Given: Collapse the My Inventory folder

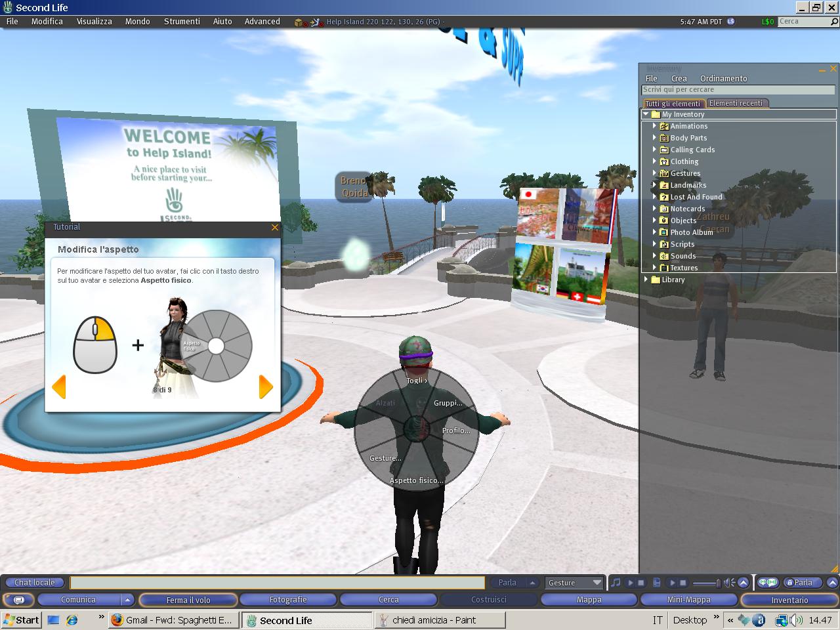Looking at the screenshot, I should click(x=646, y=114).
